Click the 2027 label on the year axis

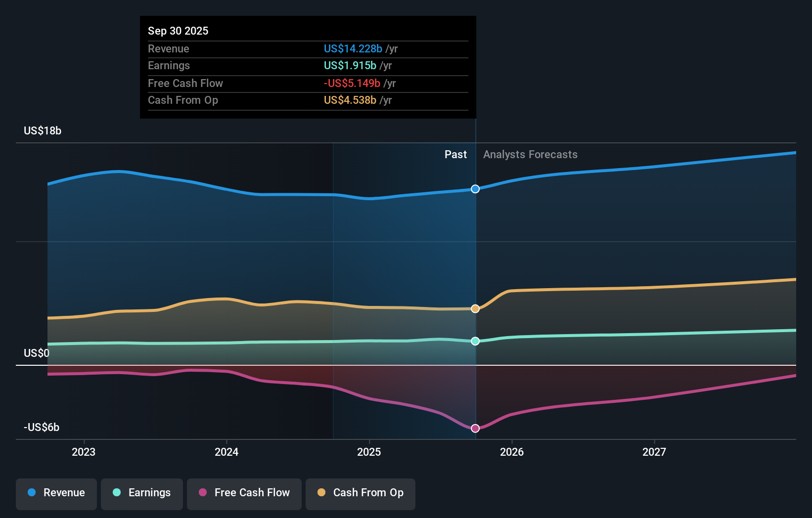[x=655, y=451]
